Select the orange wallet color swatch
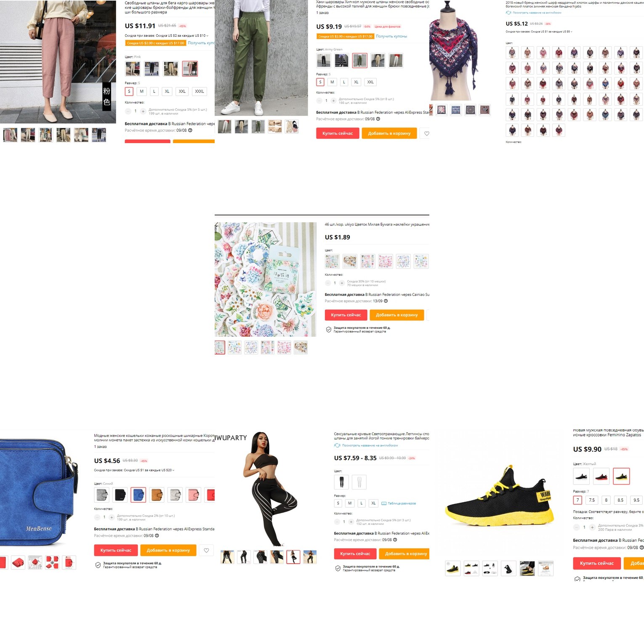The image size is (644, 644). pos(157,495)
